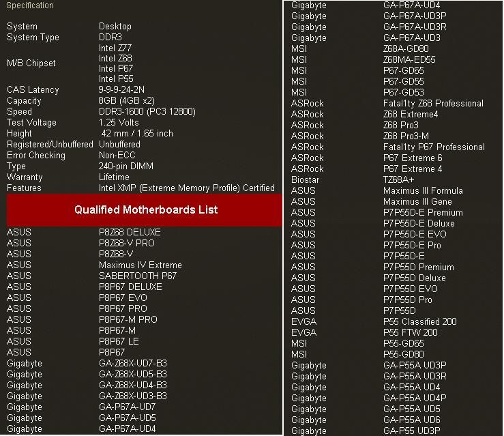Image resolution: width=504 pixels, height=436 pixels.
Task: Select the P8P67 DELUXE entry
Action: [x=130, y=287]
